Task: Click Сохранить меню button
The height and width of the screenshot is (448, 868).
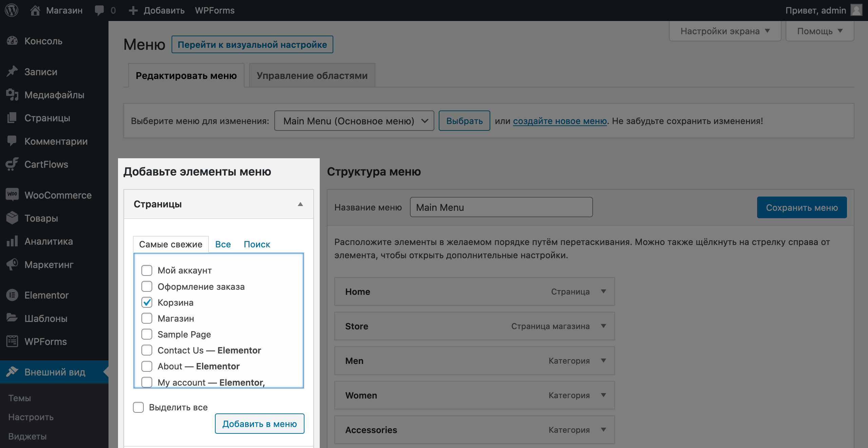Action: 802,207
